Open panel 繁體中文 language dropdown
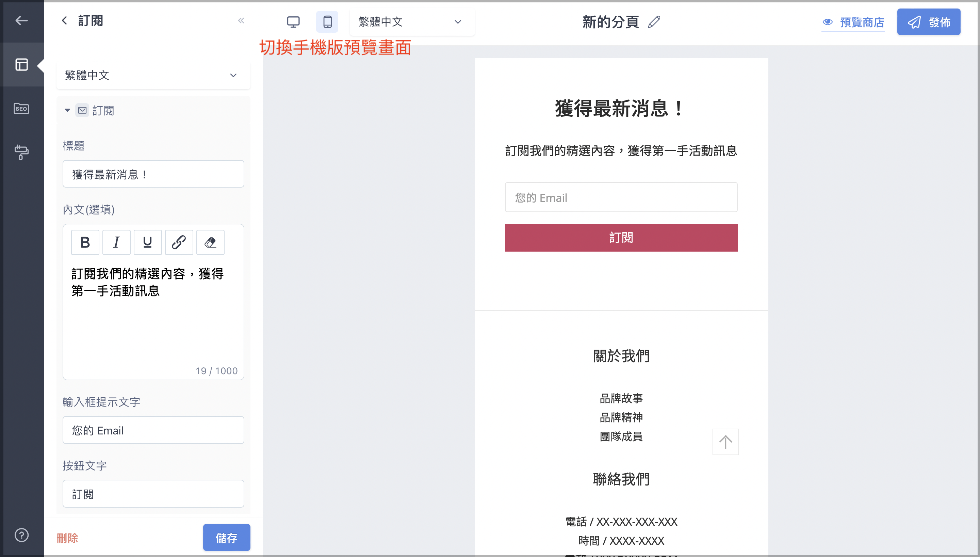 153,75
